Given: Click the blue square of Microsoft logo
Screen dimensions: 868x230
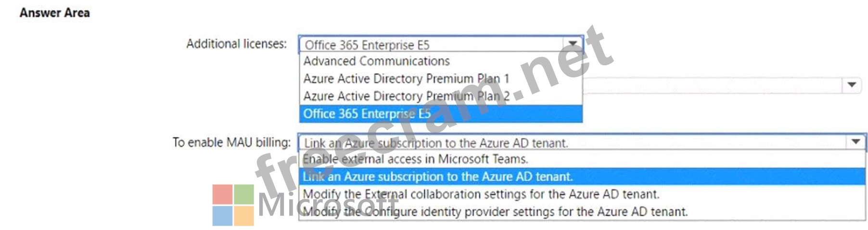Looking at the screenshot, I should point(222,216).
